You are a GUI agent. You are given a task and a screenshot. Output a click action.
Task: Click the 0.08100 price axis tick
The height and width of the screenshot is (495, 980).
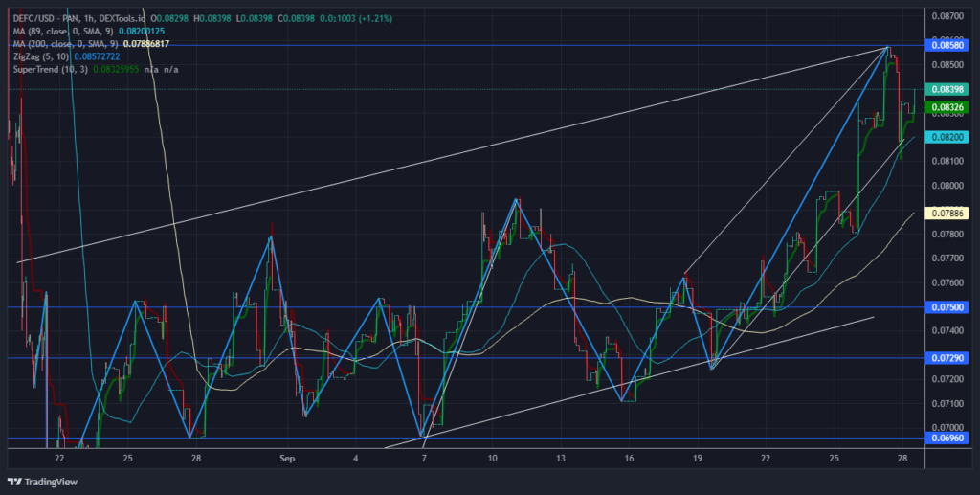(947, 161)
